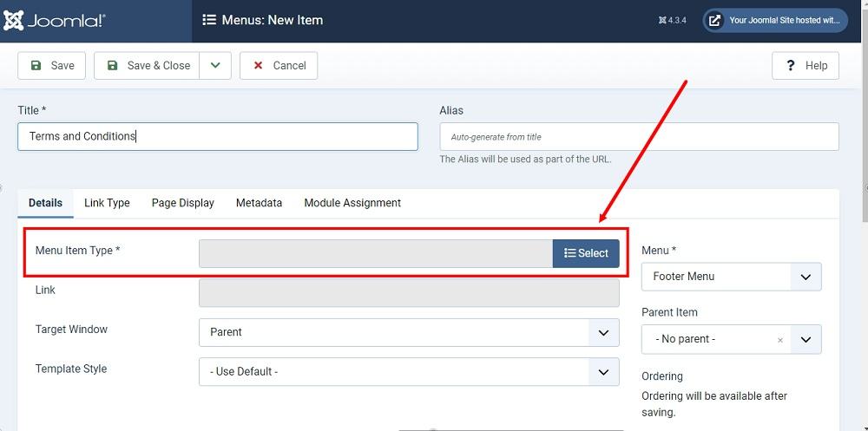Click the 'Ordering will be available after saving.' text
The image size is (868, 431).
coord(714,404)
